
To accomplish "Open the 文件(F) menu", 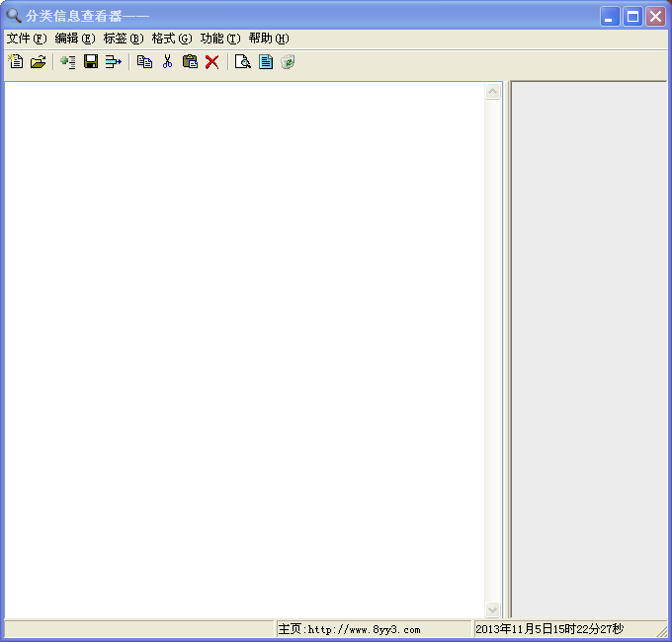I will pyautogui.click(x=27, y=39).
